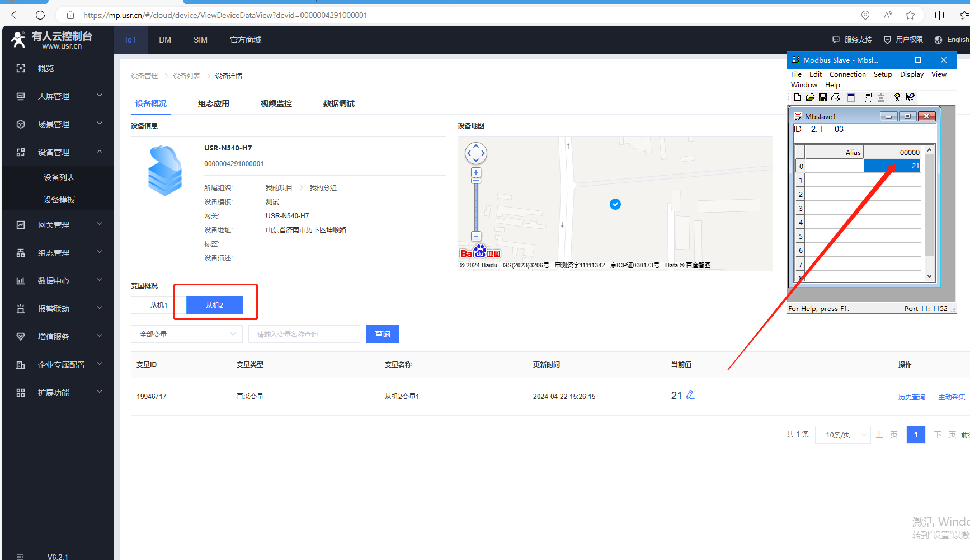Screen dimensions: 970x560
Task: Click the yellow question mark About icon
Action: pos(897,97)
